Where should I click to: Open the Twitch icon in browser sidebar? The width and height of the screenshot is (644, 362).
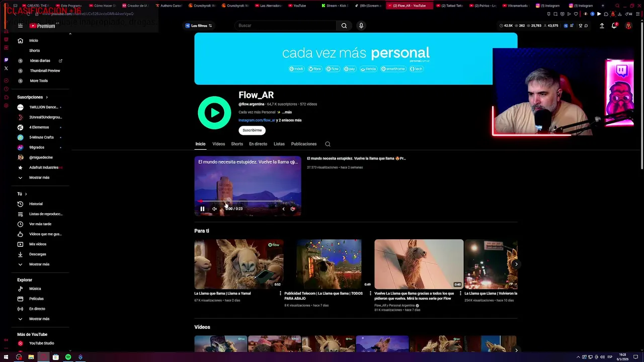pyautogui.click(x=6, y=60)
